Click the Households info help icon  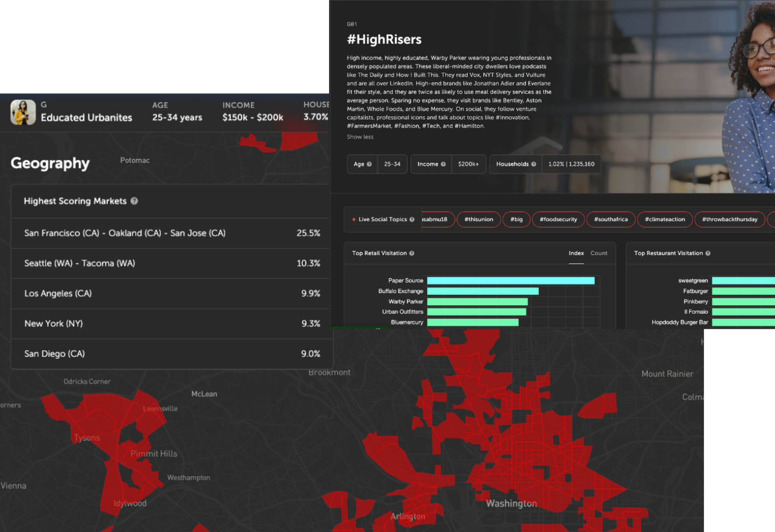point(534,164)
